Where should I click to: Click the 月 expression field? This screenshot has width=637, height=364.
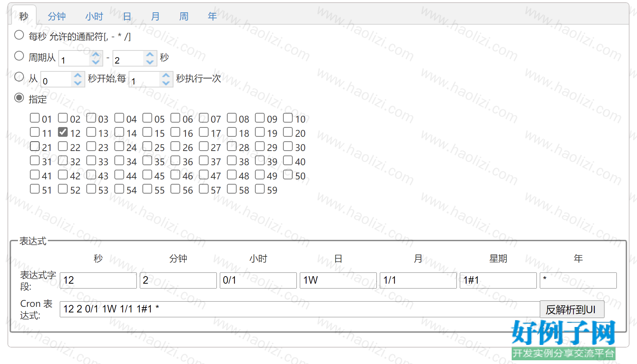point(418,280)
